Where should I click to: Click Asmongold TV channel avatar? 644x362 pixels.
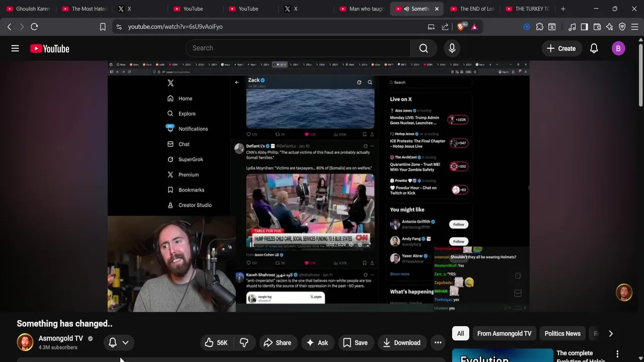coord(25,342)
